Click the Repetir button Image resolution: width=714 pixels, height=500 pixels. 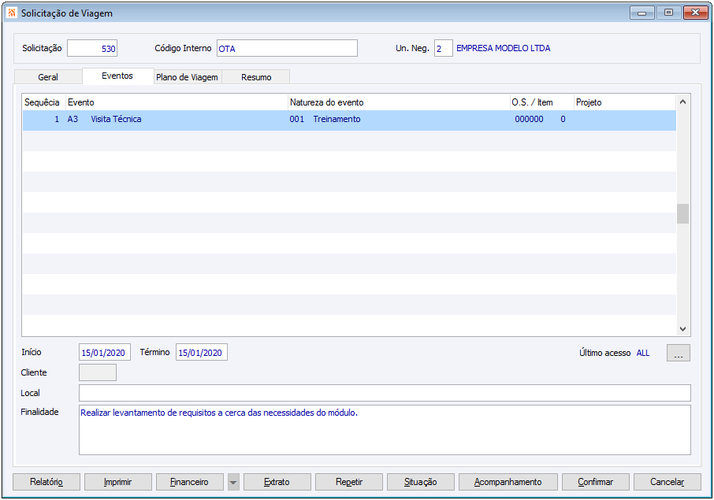349,482
